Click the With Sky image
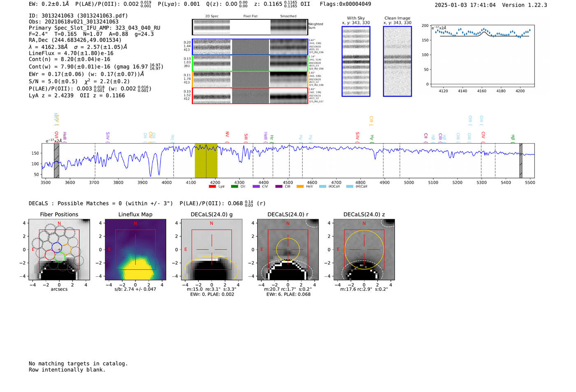 coord(356,61)
